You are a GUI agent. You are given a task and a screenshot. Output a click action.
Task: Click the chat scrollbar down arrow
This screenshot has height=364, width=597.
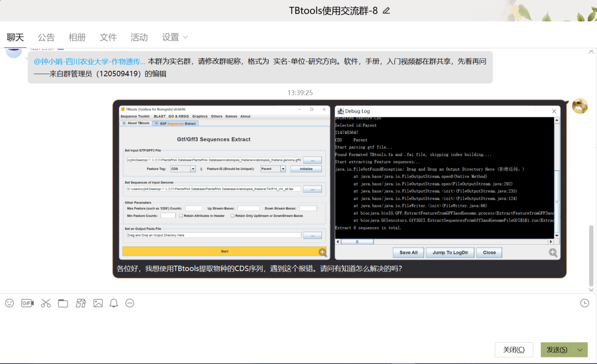591,289
